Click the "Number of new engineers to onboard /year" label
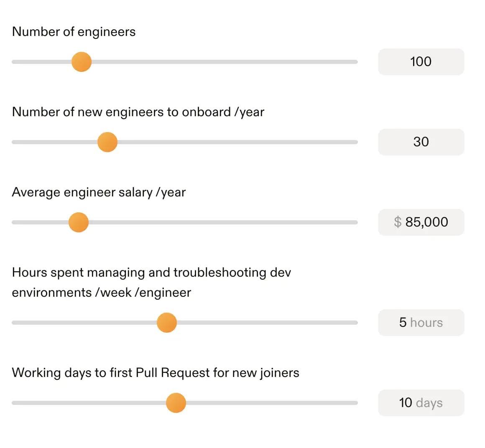Screen dimensions: 485x448 [138, 112]
